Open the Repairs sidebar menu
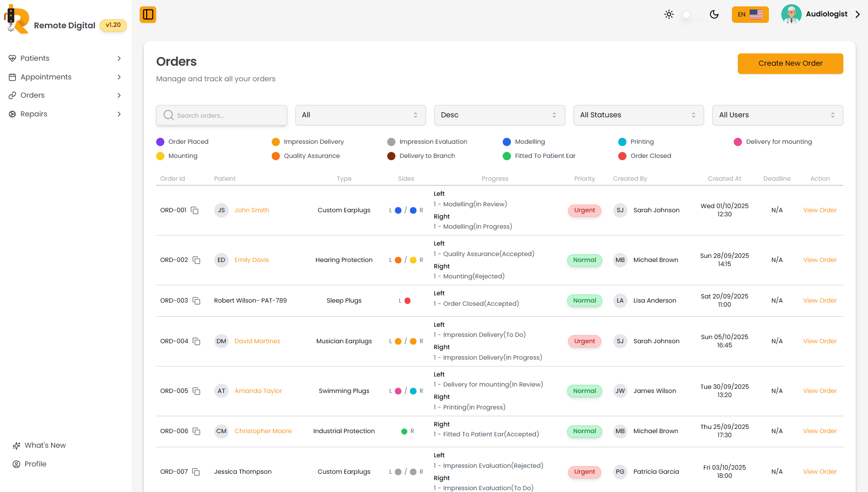 [65, 114]
